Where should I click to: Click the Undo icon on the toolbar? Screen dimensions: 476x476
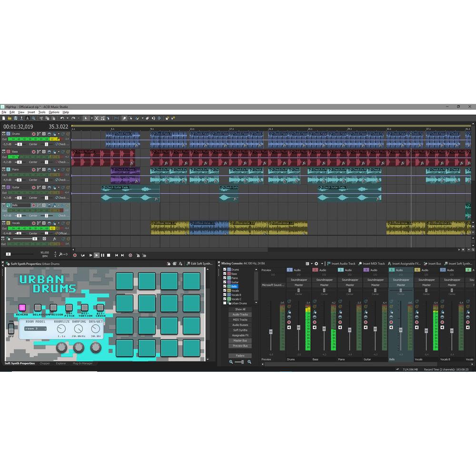click(x=62, y=118)
